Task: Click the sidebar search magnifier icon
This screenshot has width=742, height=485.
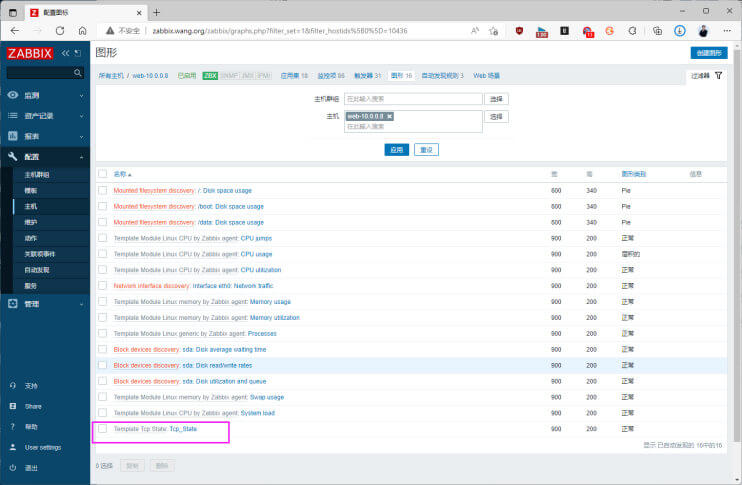Action: coord(78,72)
